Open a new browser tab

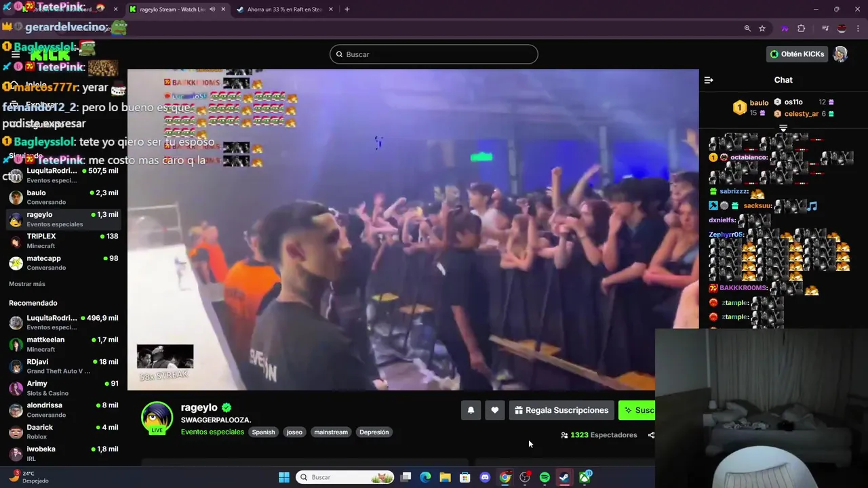[x=347, y=9]
